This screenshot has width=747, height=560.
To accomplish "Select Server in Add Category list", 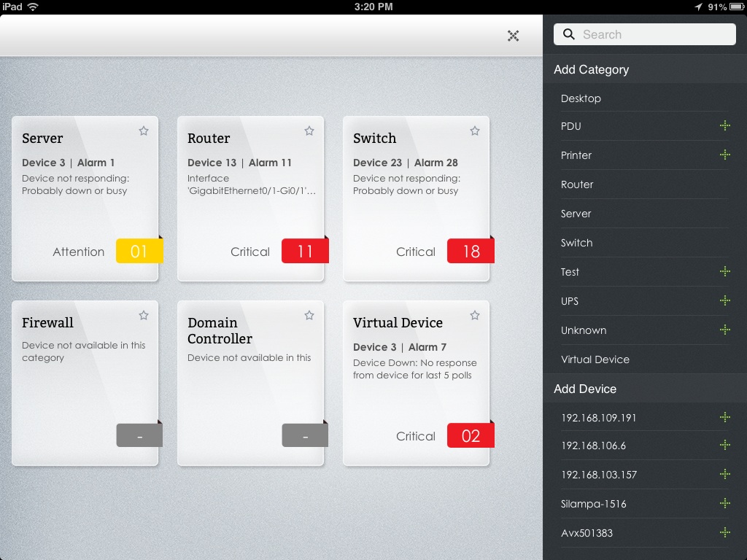I will pyautogui.click(x=645, y=214).
